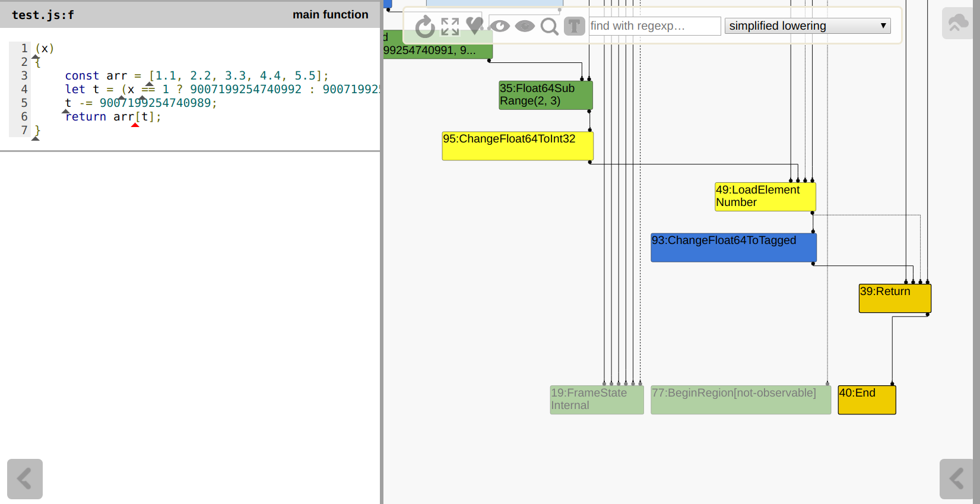Click the second, filled eye icon
Image resolution: width=980 pixels, height=504 pixels.
(x=525, y=26)
